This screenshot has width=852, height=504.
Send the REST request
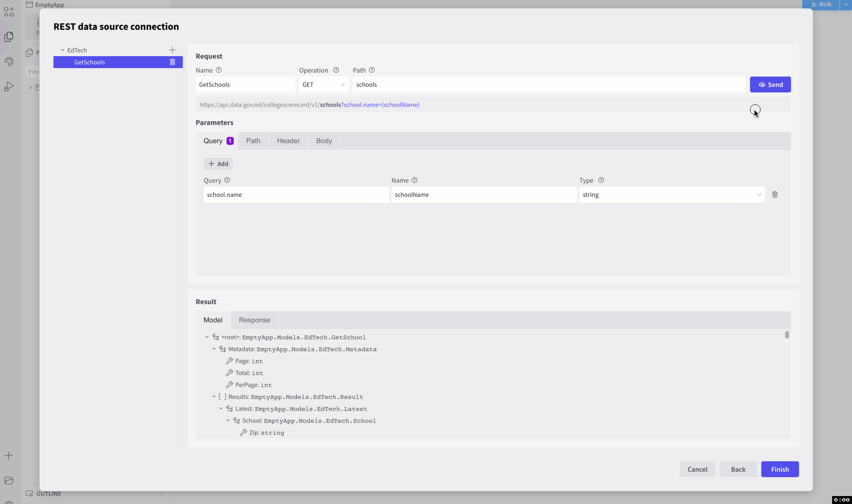coord(770,84)
